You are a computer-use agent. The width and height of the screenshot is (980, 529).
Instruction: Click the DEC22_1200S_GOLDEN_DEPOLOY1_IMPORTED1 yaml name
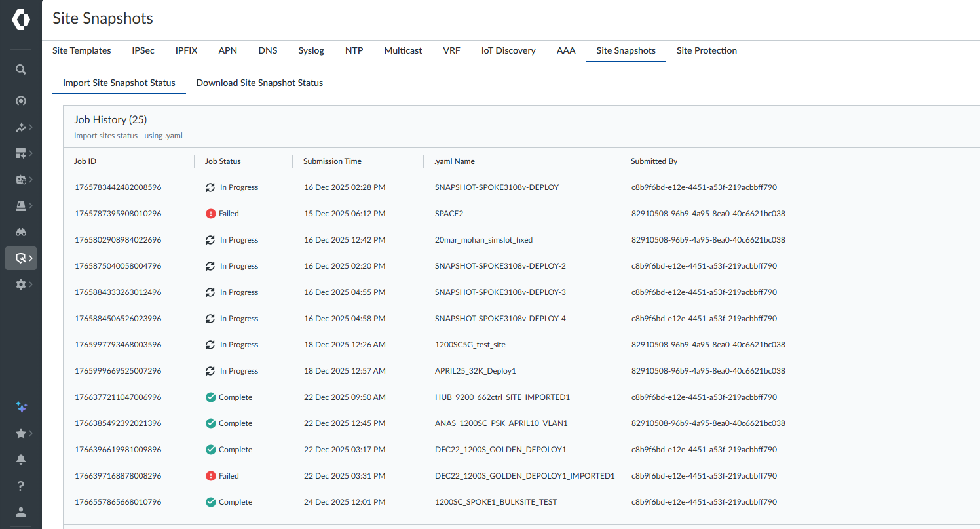coord(524,476)
